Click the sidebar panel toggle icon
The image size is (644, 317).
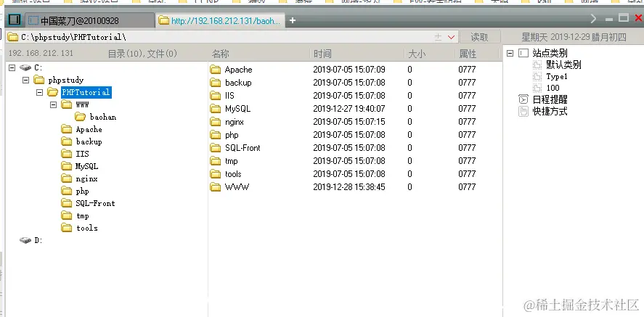pos(15,20)
